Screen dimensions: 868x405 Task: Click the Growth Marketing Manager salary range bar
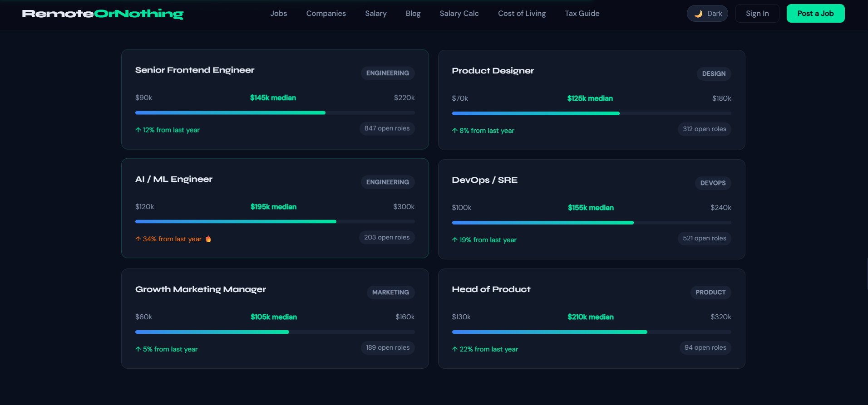pos(275,332)
